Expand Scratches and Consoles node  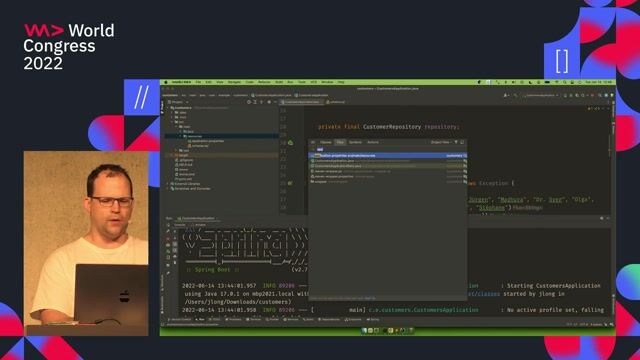point(167,189)
